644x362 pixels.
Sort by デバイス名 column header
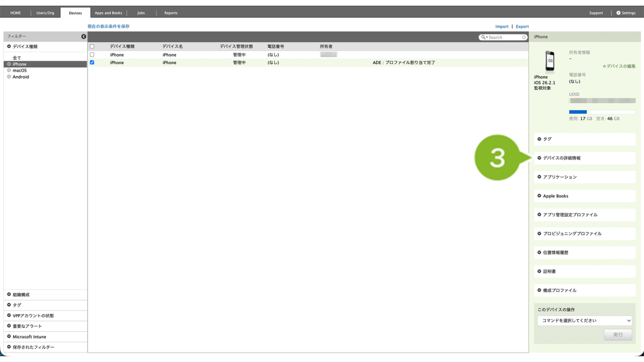coord(172,47)
